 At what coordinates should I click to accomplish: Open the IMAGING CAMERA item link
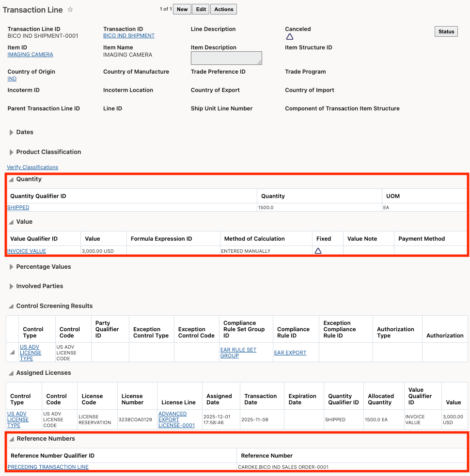click(x=30, y=54)
